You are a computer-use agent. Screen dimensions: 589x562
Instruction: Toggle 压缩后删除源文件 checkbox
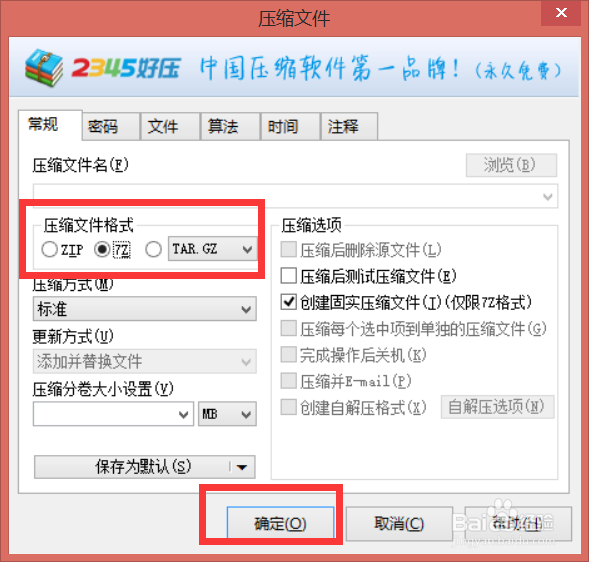tap(288, 249)
